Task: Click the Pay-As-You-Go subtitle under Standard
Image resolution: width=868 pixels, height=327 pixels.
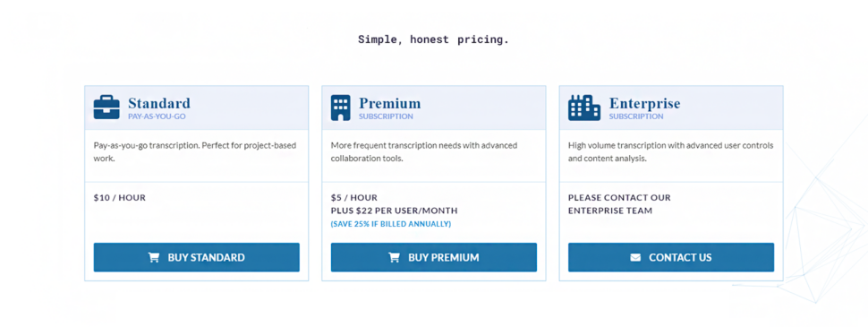Action: pos(157,116)
